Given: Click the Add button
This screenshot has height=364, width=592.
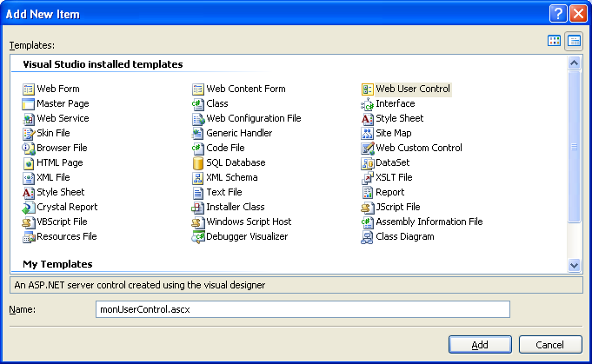Looking at the screenshot, I should (480, 345).
